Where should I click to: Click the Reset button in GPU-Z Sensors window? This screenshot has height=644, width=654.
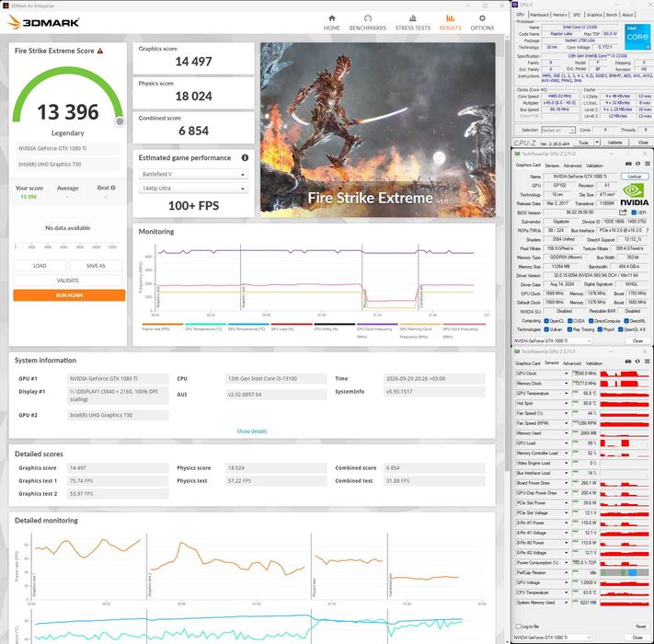pos(640,627)
